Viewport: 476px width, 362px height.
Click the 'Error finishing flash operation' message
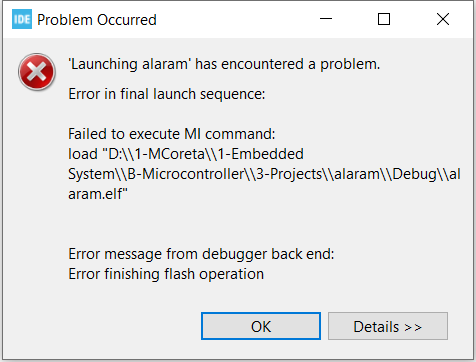pos(166,274)
